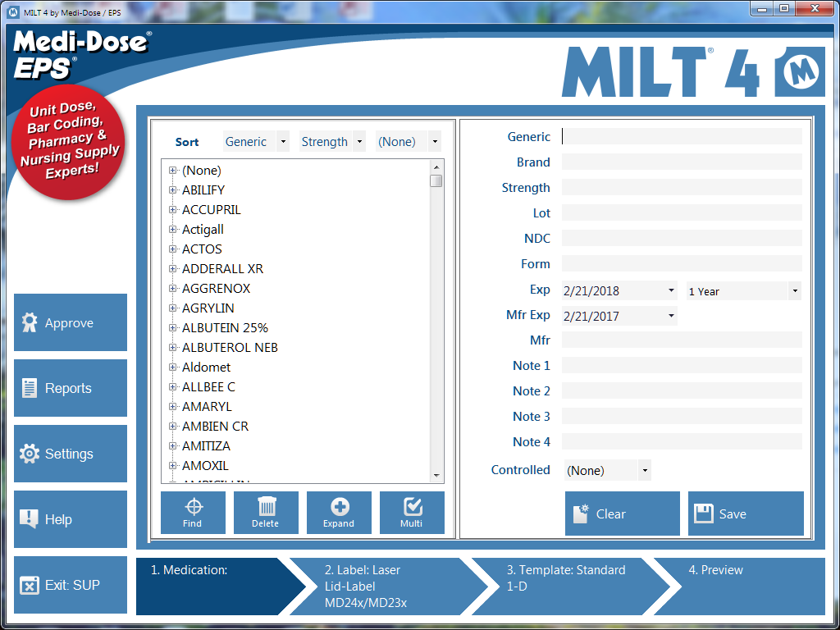Expand the AMOXIL tree node

click(x=172, y=466)
